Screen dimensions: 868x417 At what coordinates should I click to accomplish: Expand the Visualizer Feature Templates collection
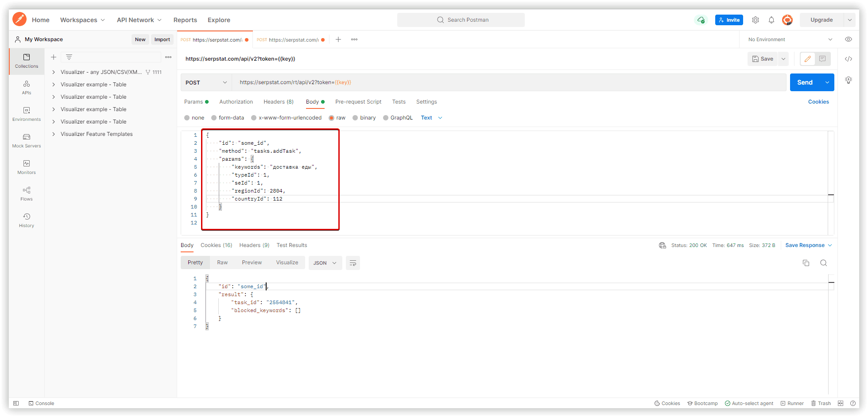click(54, 134)
